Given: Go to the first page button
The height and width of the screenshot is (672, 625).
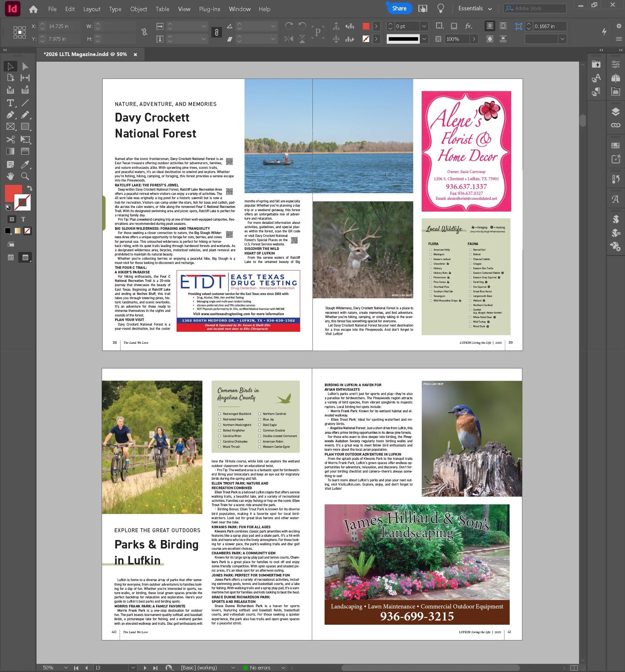Looking at the screenshot, I should [x=76, y=668].
